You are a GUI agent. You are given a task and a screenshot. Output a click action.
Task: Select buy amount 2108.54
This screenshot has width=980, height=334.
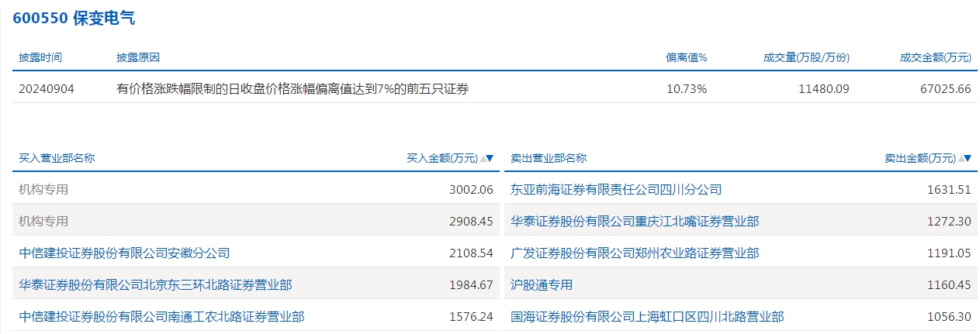471,253
